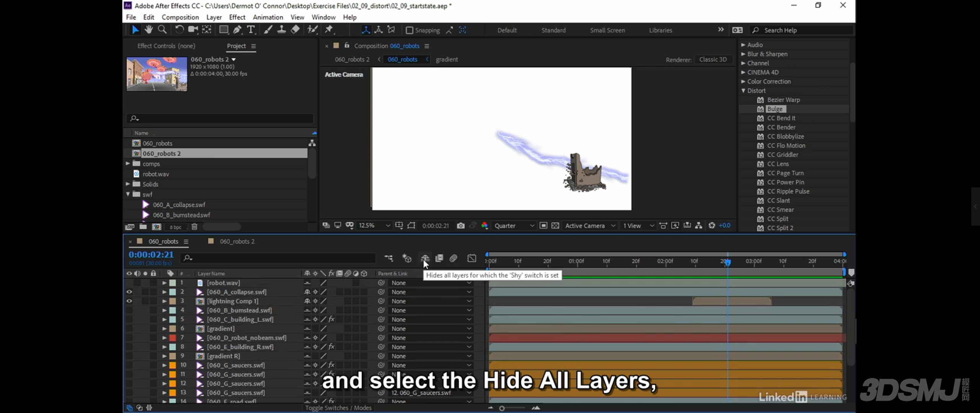980x413 pixels.
Task: Click the Frame Blending enable icon
Action: [x=439, y=258]
